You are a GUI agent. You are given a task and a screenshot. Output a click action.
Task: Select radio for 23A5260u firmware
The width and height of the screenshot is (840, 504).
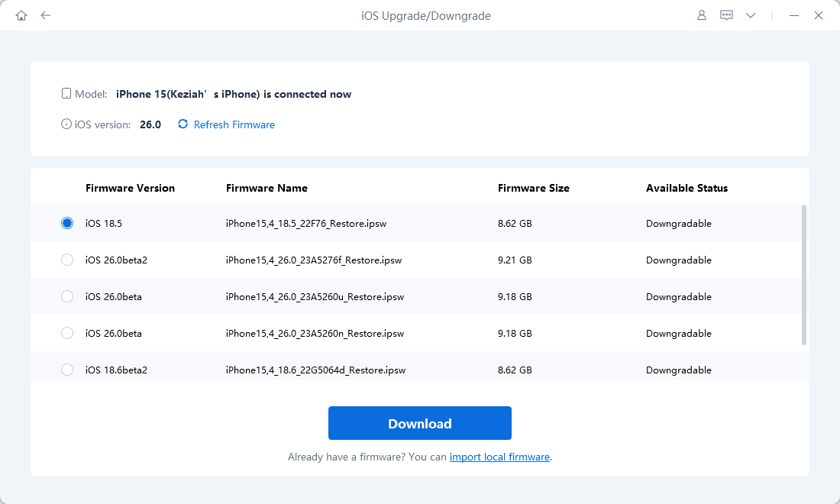coord(67,296)
